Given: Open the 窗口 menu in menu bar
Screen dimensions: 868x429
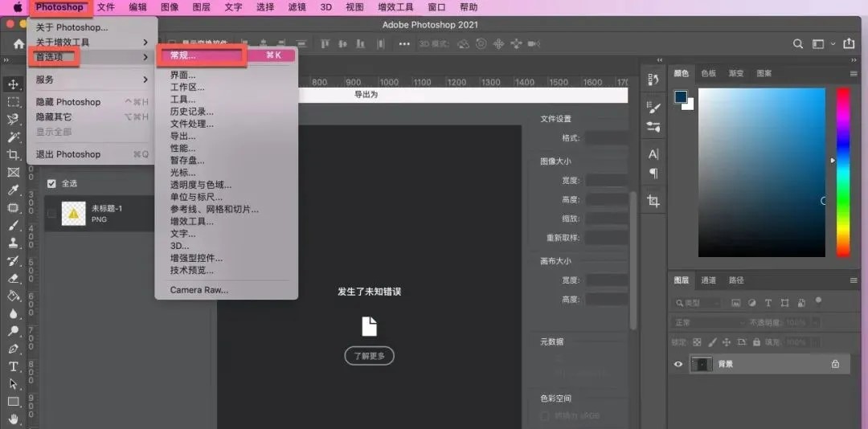Looking at the screenshot, I should (x=436, y=7).
